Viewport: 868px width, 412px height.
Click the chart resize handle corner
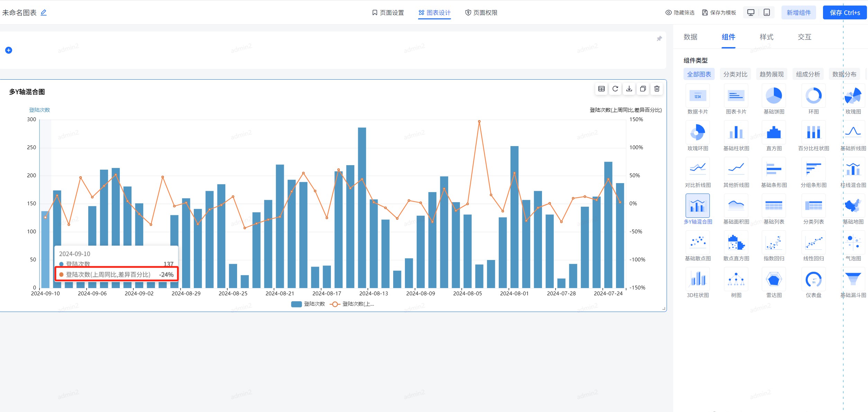(664, 308)
